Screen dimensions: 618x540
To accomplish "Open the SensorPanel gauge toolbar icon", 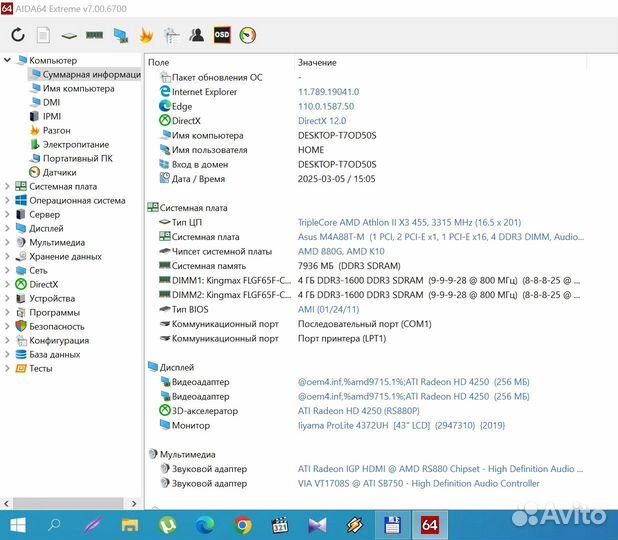I will 248,35.
